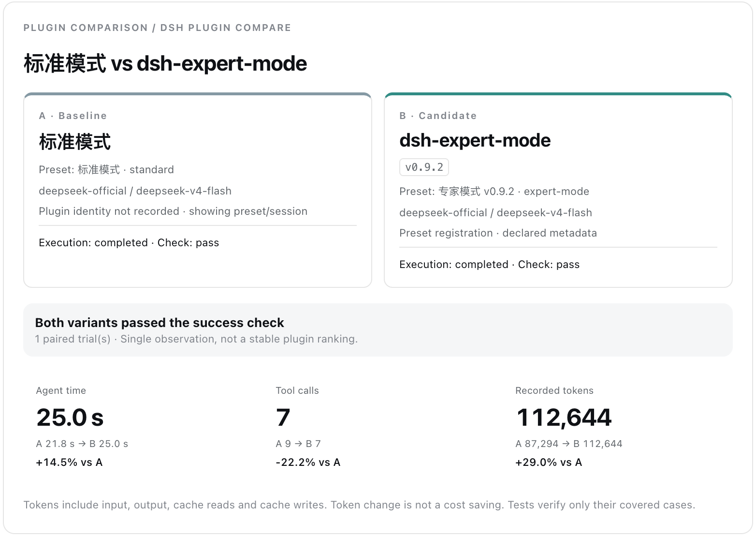Click the model line in the Candidate card

[x=495, y=213]
